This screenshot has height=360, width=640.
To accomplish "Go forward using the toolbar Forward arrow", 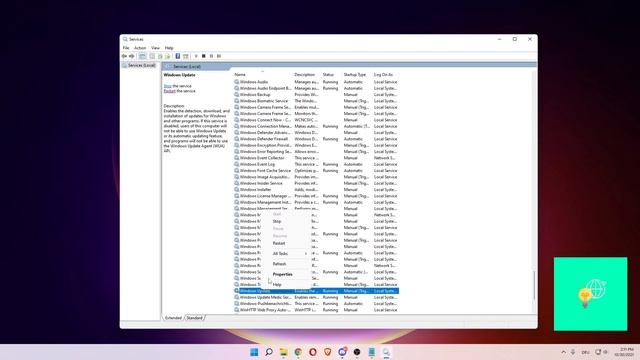I will coord(131,56).
